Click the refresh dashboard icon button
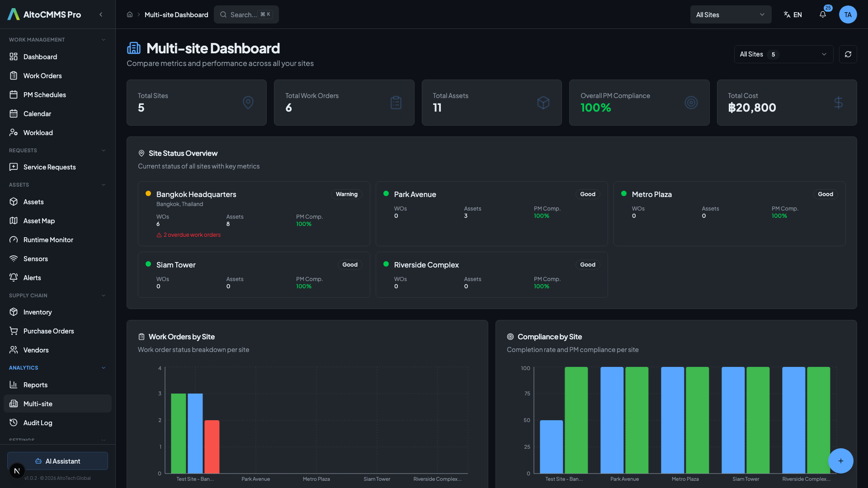The width and height of the screenshot is (868, 488). click(848, 54)
